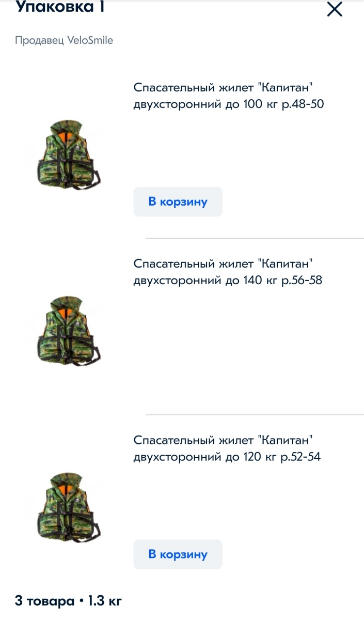
Task: Tap "Капитан" in the third product title
Action: click(x=285, y=440)
